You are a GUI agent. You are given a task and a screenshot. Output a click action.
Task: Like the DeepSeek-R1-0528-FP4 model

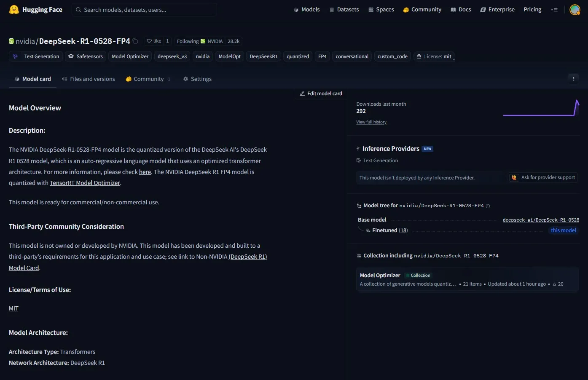[154, 41]
